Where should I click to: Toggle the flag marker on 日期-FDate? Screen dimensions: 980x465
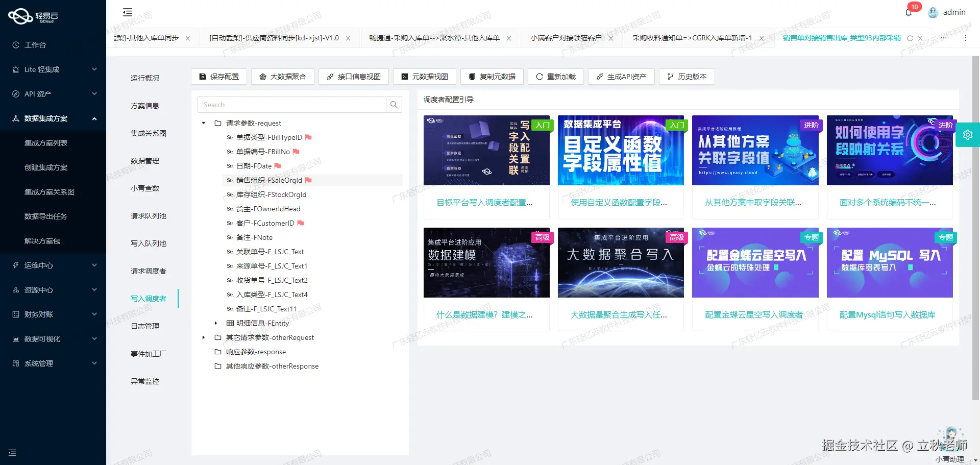click(277, 165)
